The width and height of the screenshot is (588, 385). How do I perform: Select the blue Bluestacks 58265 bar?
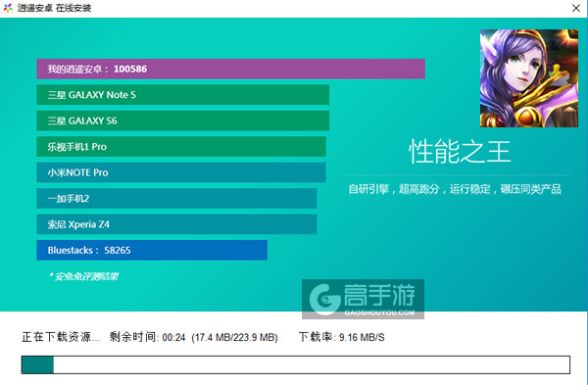point(152,250)
